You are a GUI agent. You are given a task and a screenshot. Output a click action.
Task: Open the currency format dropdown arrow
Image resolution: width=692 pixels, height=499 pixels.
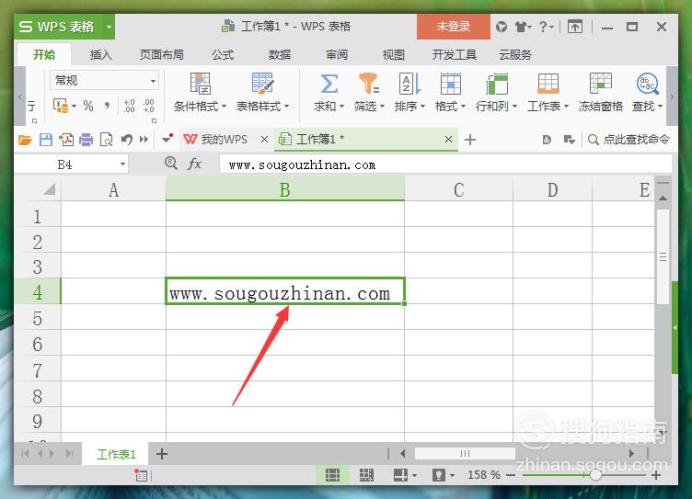[x=74, y=106]
